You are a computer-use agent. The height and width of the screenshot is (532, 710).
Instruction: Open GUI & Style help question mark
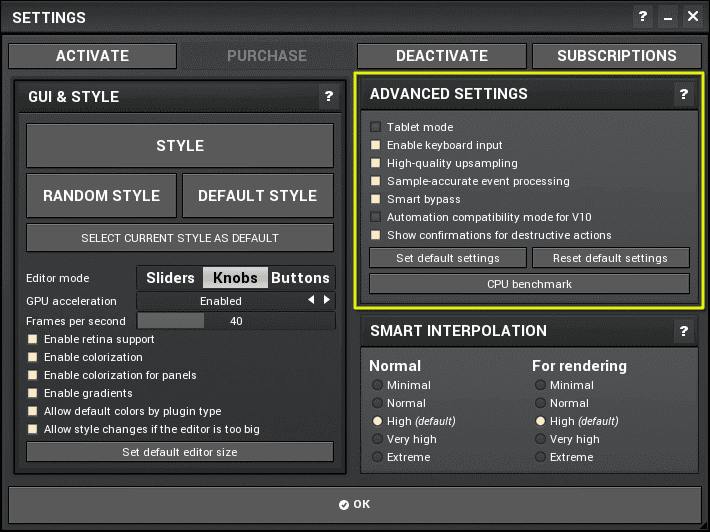pyautogui.click(x=329, y=96)
